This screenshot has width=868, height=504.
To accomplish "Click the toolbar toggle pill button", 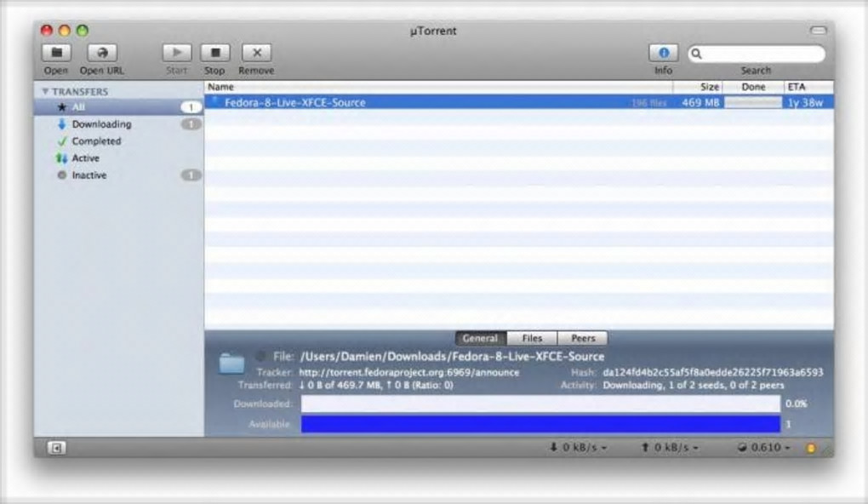I will [818, 31].
